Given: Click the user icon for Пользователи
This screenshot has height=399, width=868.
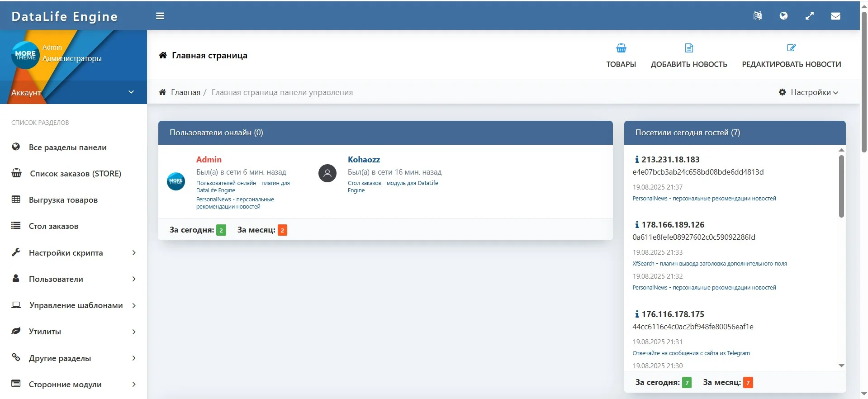Looking at the screenshot, I should (16, 278).
